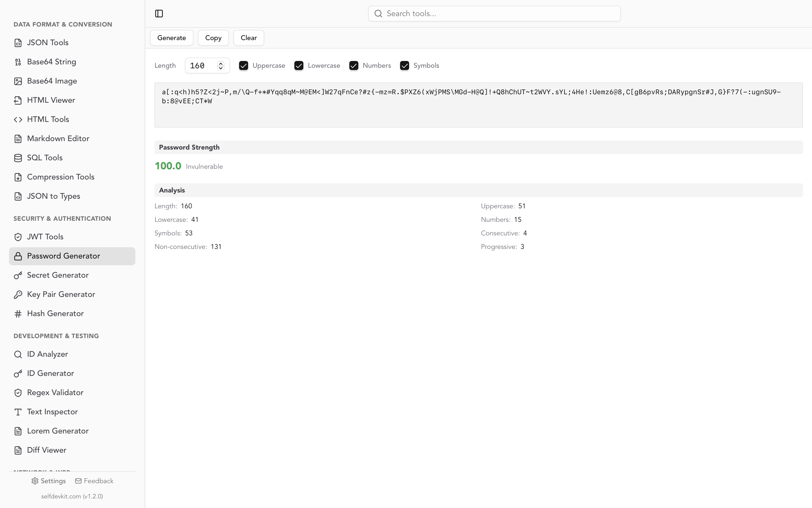Screen dimensions: 812x508
Task: Click the Uppercase: 51 analysis value
Action: 522,206
